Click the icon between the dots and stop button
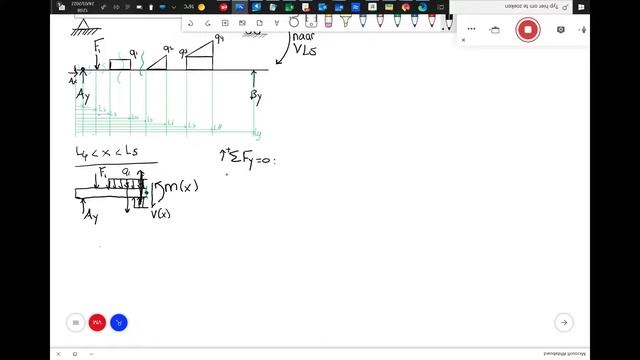This screenshot has height=360, width=640. click(495, 29)
